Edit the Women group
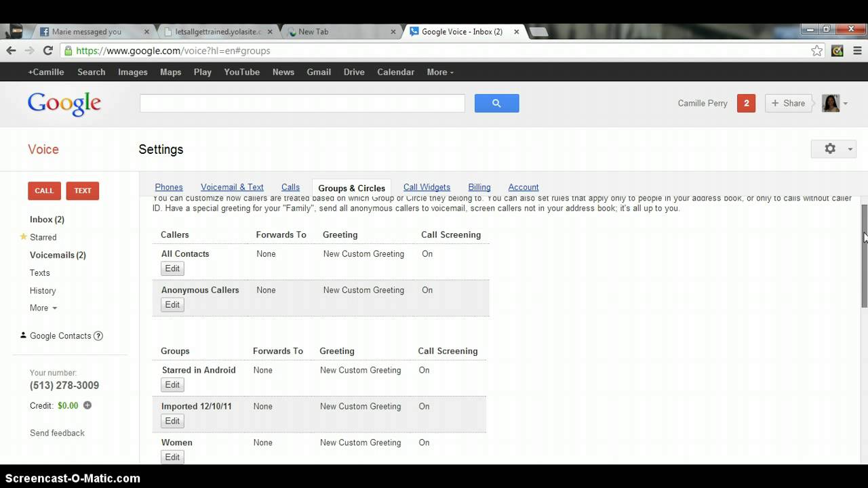This screenshot has width=868, height=488. coord(172,457)
